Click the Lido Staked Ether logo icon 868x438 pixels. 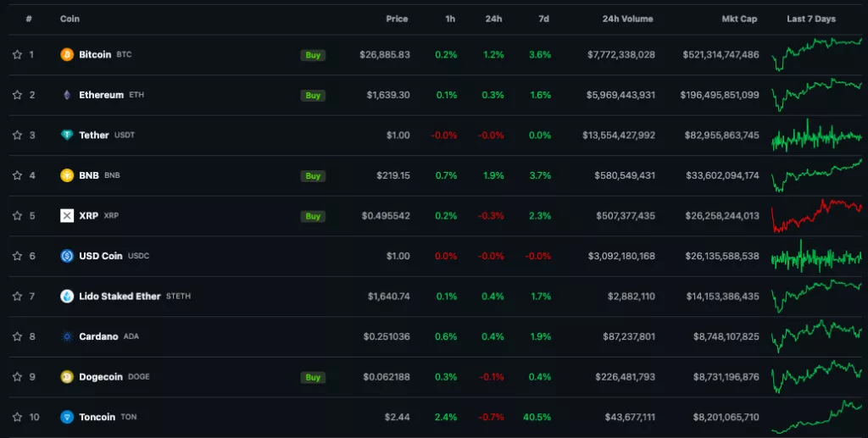point(67,297)
